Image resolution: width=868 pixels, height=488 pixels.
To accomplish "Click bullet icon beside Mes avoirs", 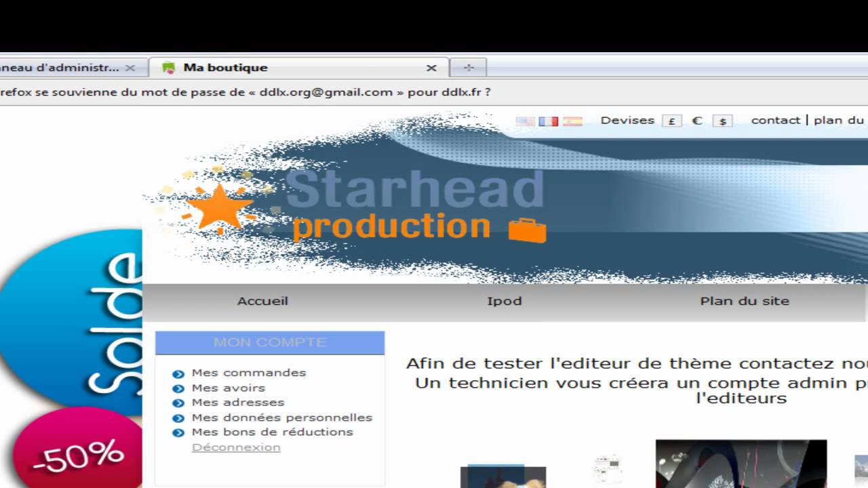I will point(178,389).
